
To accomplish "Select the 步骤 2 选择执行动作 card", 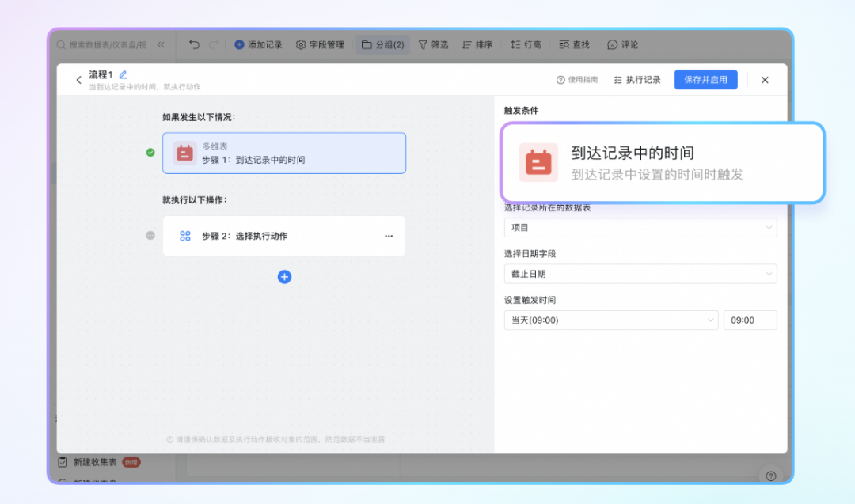I will [283, 236].
